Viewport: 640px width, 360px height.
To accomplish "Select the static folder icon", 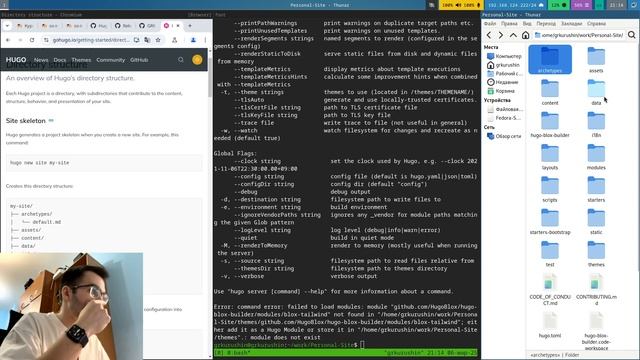I will [x=596, y=218].
